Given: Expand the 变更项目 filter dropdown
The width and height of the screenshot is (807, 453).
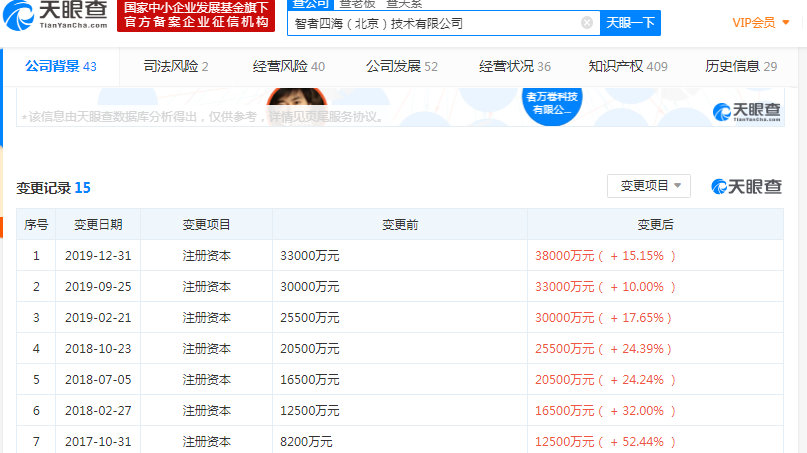Looking at the screenshot, I should tap(649, 186).
